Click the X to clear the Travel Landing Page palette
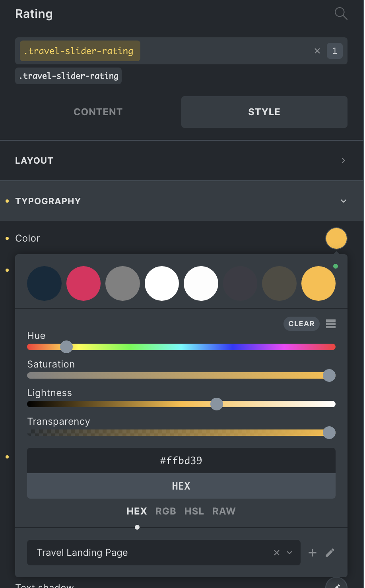The image size is (365, 588). (x=277, y=553)
